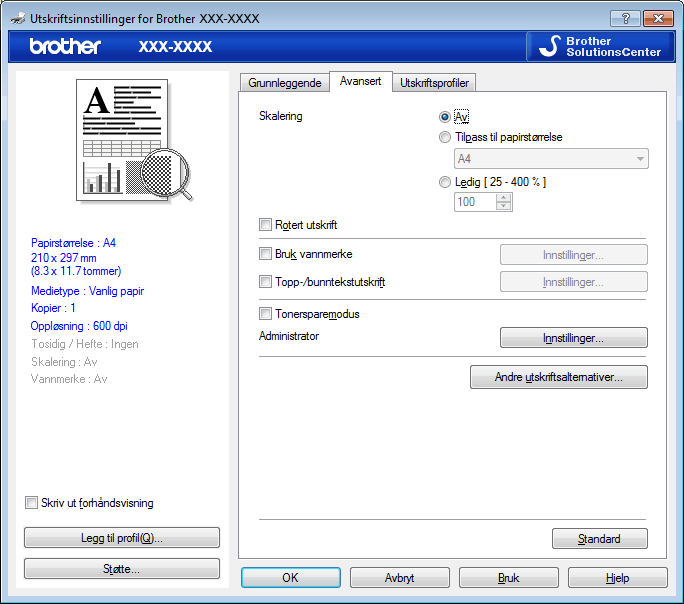The image size is (684, 604).
Task: Toggle the Bruk vannmerke checkbox
Action: pyautogui.click(x=266, y=254)
